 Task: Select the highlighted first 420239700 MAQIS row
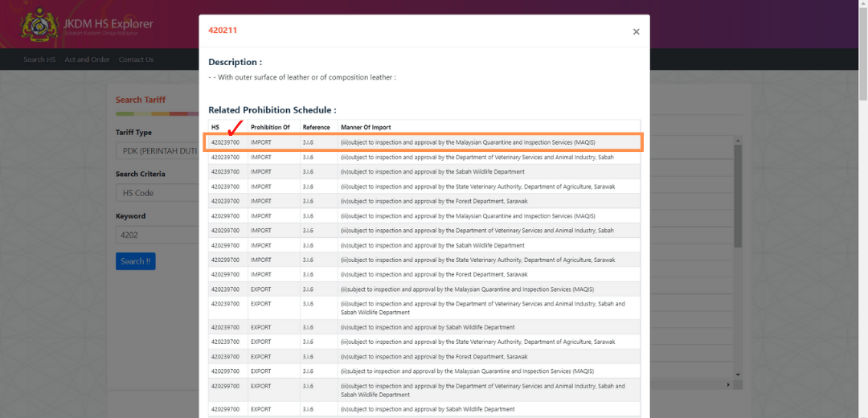click(x=424, y=142)
